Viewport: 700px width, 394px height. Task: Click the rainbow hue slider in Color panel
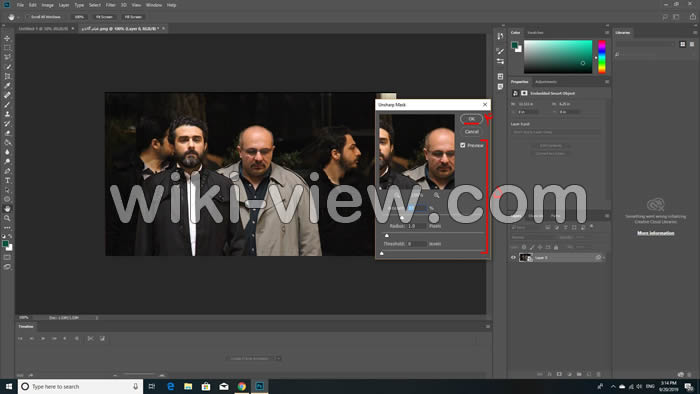pyautogui.click(x=602, y=57)
